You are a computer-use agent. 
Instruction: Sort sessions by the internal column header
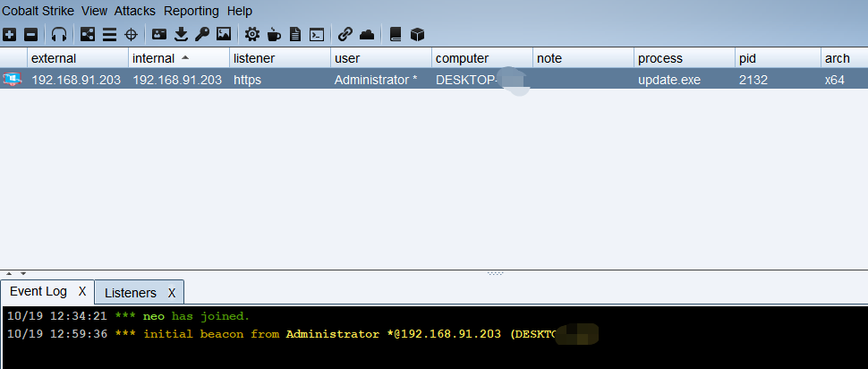179,58
